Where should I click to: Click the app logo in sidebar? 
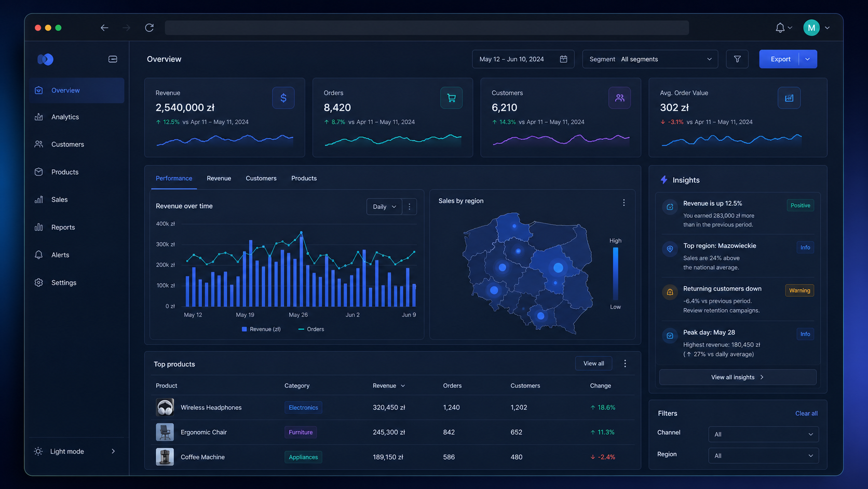(45, 59)
